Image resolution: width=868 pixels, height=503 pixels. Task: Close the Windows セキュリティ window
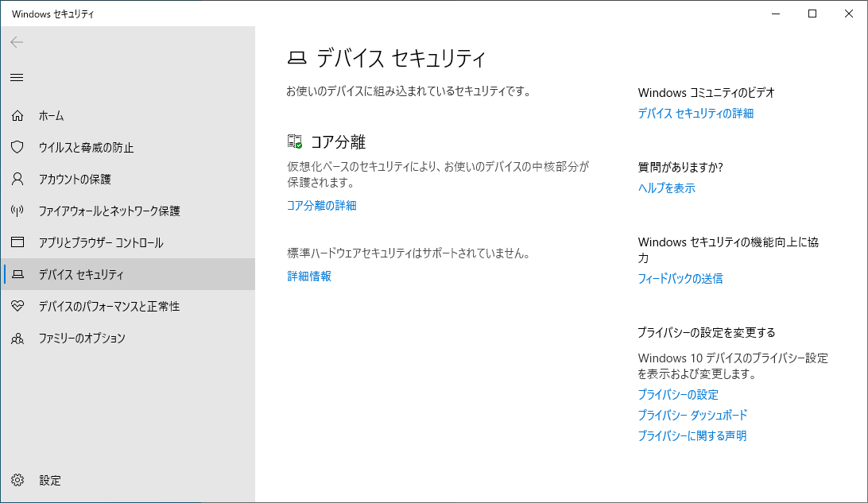849,14
